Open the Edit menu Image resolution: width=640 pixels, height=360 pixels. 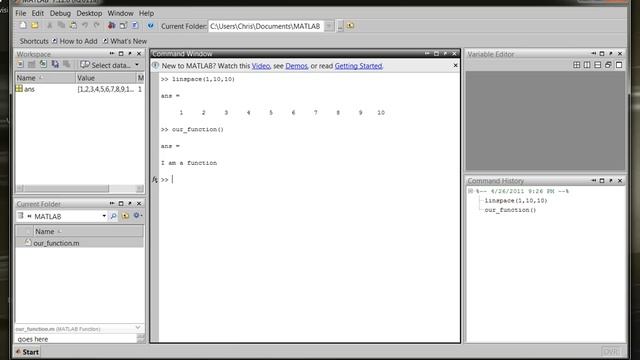pos(38,13)
